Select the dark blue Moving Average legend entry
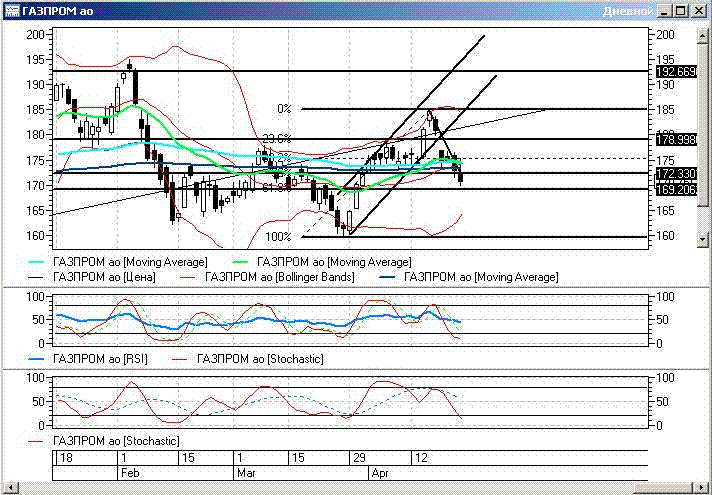 tap(469, 277)
